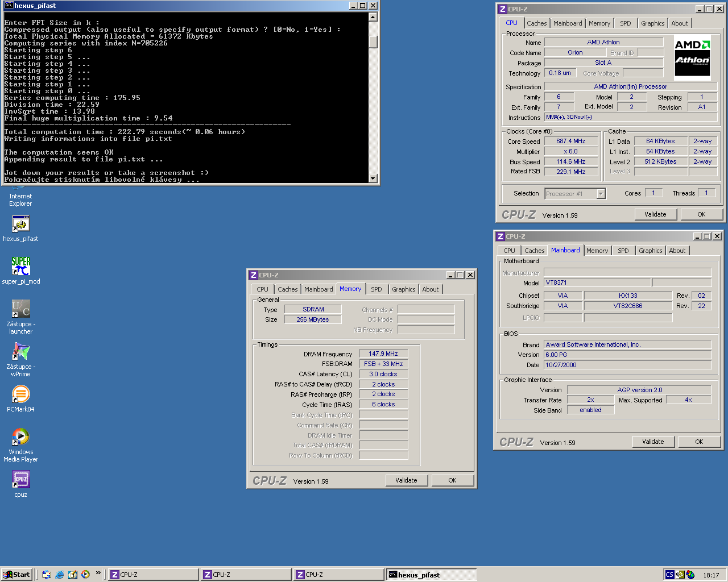Click OK in the SDRAM memory CPU-Z window
Image resolution: width=728 pixels, height=582 pixels.
pyautogui.click(x=452, y=480)
